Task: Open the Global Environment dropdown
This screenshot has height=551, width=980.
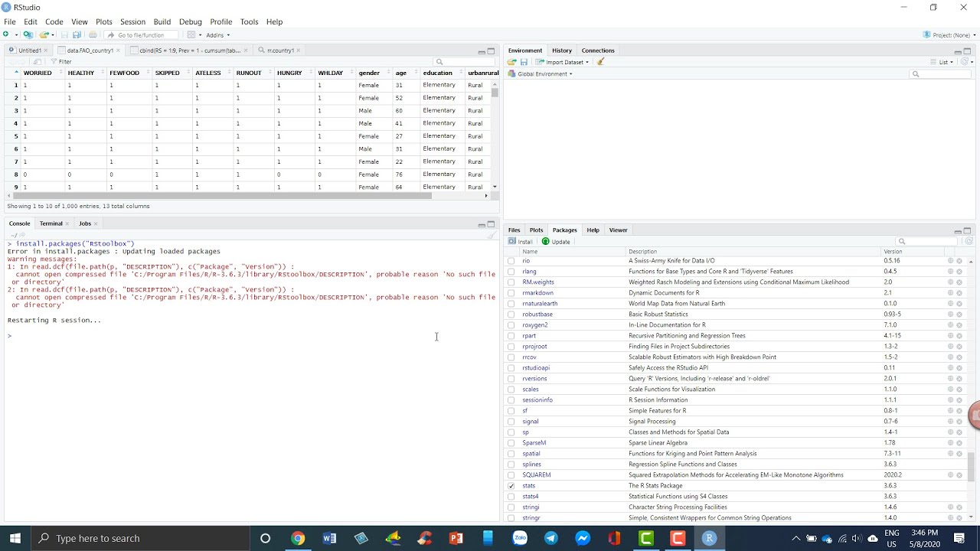Action: click(541, 74)
